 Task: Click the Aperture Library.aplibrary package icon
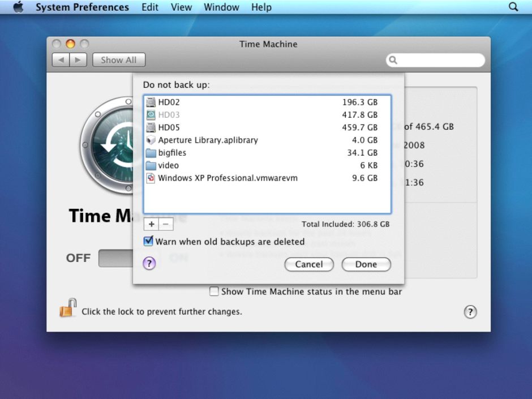(150, 140)
